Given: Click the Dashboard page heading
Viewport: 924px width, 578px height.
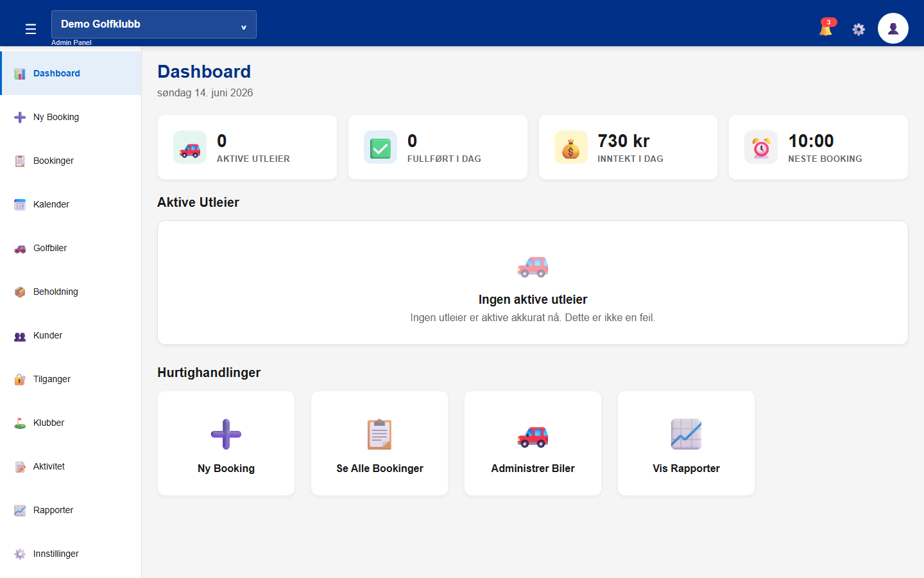Looking at the screenshot, I should pos(204,71).
